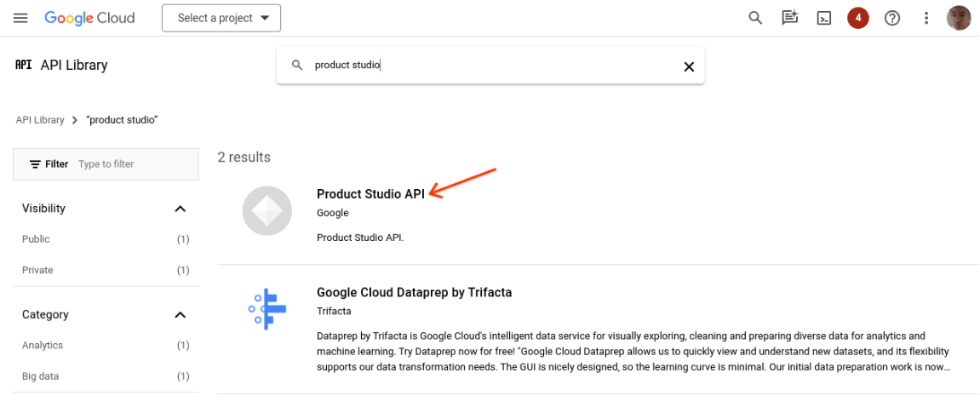This screenshot has height=413, width=980.
Task: Open the Select a project dropdown
Action: 221,18
